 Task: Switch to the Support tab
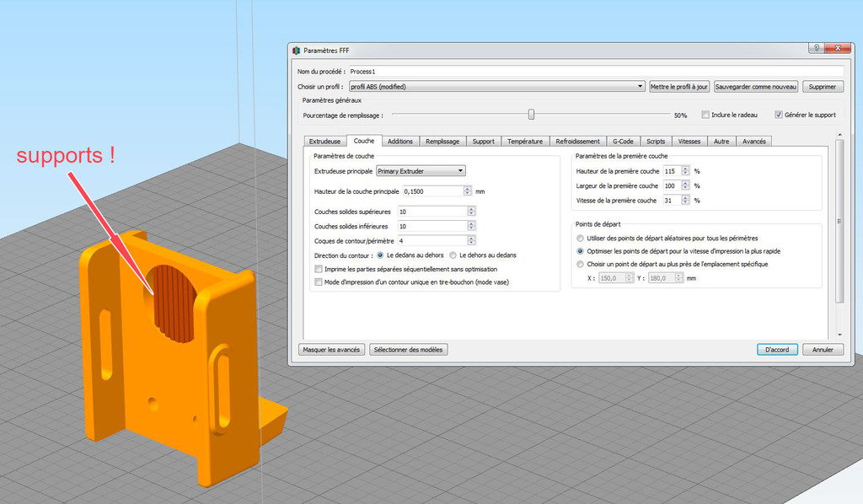pyautogui.click(x=483, y=141)
